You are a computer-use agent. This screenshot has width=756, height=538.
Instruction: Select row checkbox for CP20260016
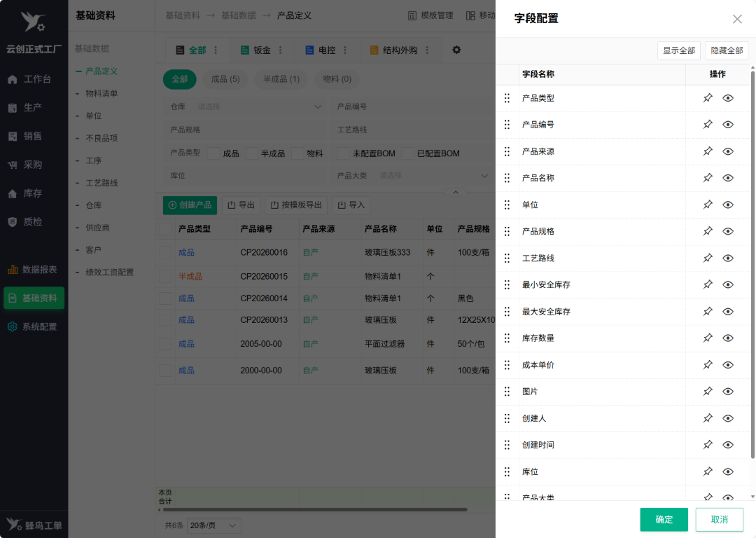(x=165, y=252)
